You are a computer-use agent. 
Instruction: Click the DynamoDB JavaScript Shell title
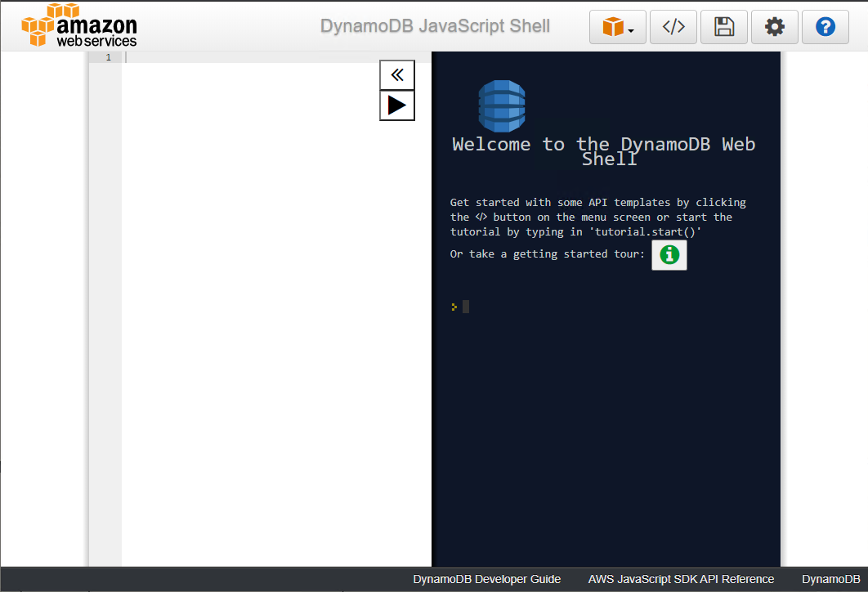point(434,25)
